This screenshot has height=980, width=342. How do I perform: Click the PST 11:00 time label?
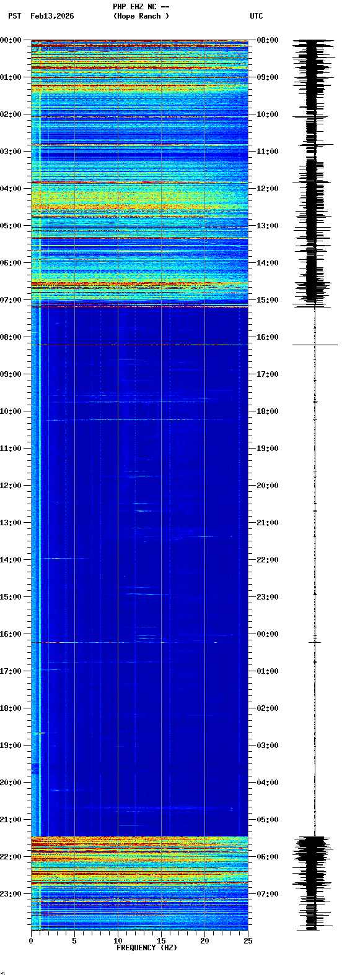click(11, 449)
